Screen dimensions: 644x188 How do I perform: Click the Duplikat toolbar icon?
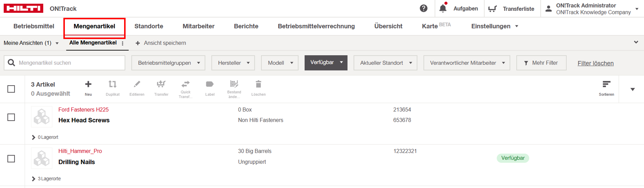pyautogui.click(x=113, y=84)
